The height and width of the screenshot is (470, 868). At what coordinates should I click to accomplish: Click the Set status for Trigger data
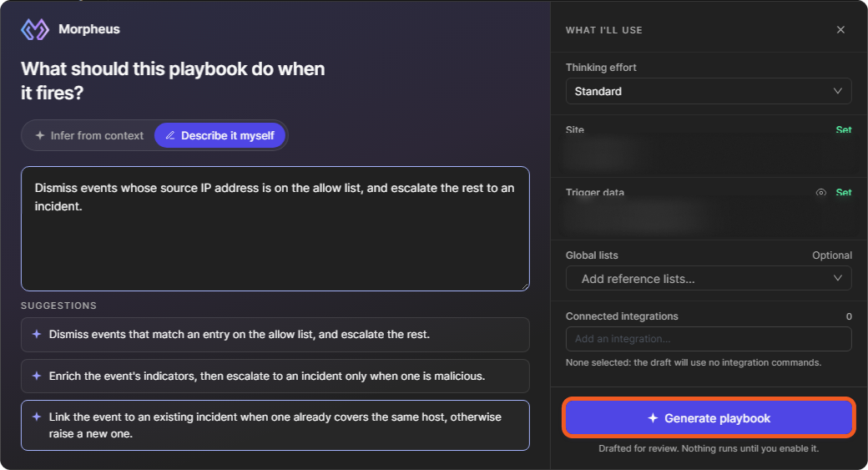pyautogui.click(x=844, y=193)
